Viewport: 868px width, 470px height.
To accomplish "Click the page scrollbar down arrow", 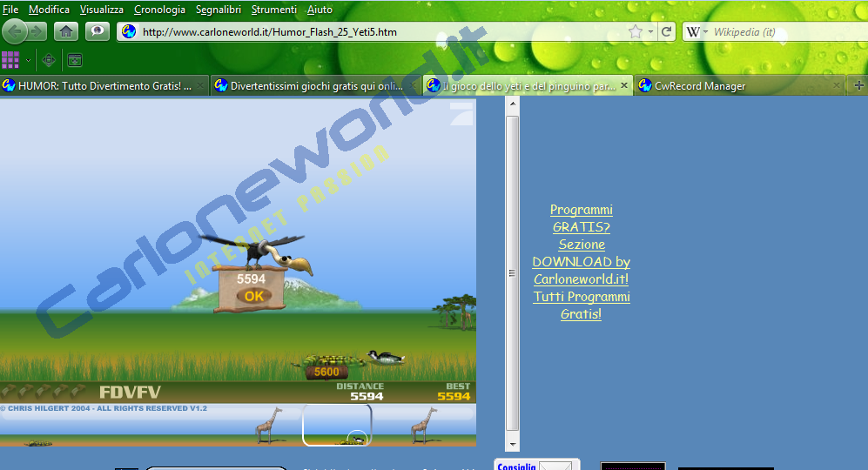I will point(513,444).
